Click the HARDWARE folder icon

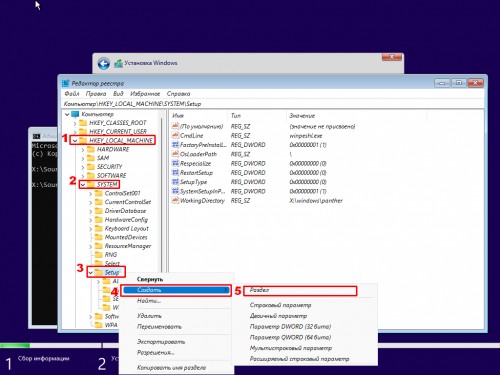tap(91, 149)
